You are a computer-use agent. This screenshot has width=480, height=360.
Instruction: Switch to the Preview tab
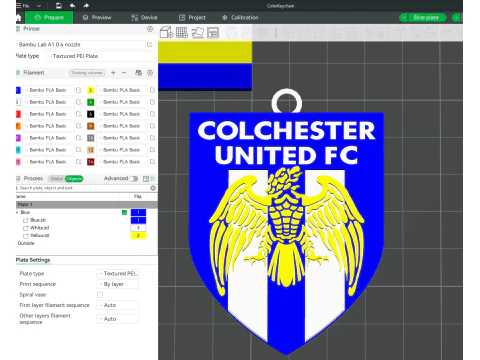[97, 18]
